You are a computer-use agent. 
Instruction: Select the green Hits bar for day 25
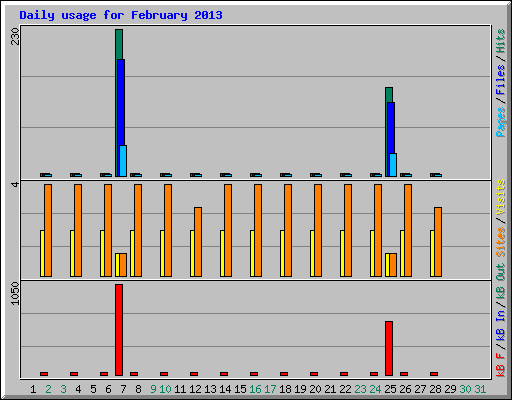tap(390, 95)
